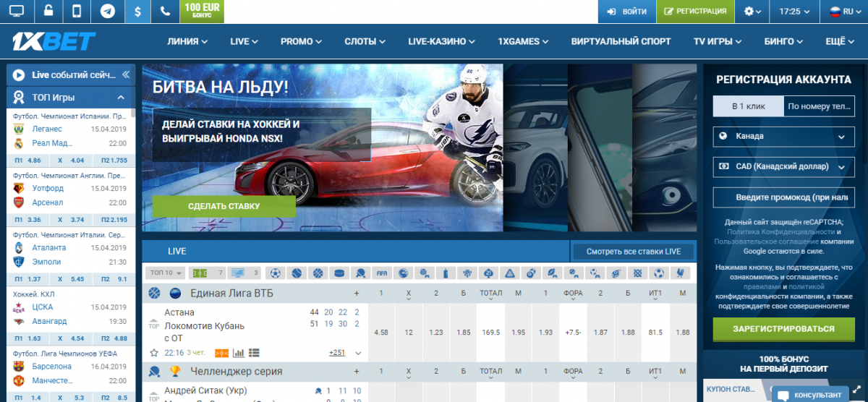Select the В 1 клик registration tab
This screenshot has height=402, width=868.
click(x=747, y=106)
